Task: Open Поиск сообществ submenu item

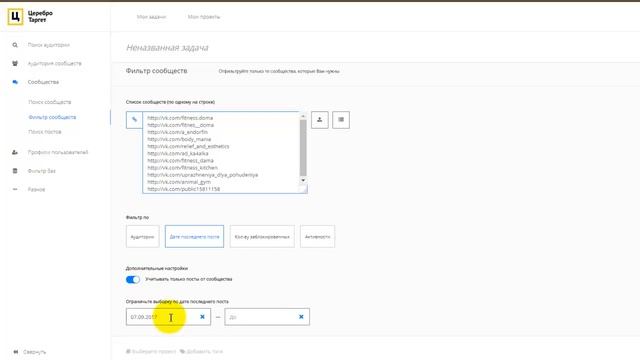Action: coord(49,102)
